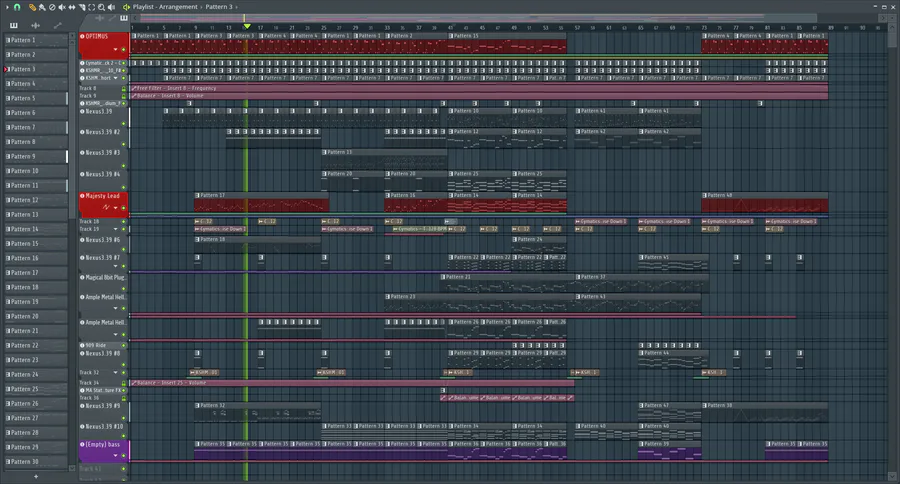Click the 909 Ride track header

(x=103, y=346)
